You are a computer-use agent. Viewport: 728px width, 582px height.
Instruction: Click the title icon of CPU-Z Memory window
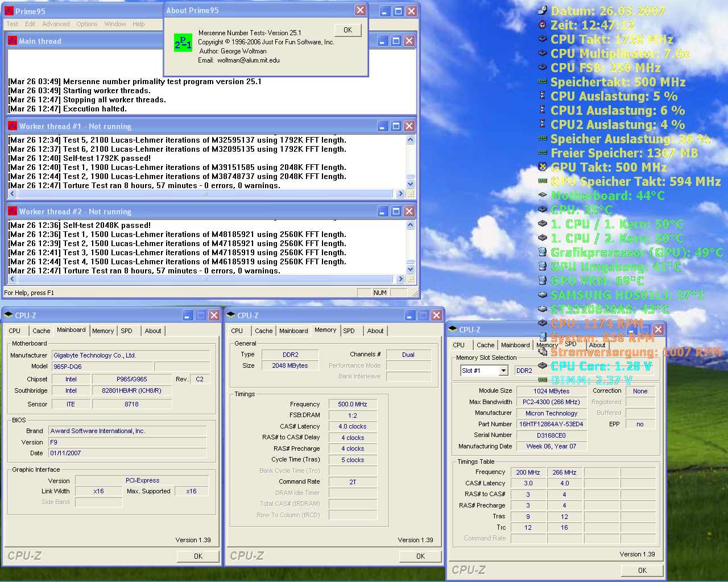tap(231, 315)
